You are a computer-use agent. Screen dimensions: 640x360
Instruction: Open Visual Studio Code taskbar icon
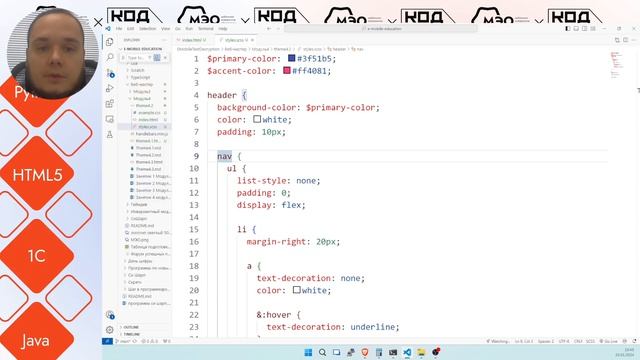[407, 352]
